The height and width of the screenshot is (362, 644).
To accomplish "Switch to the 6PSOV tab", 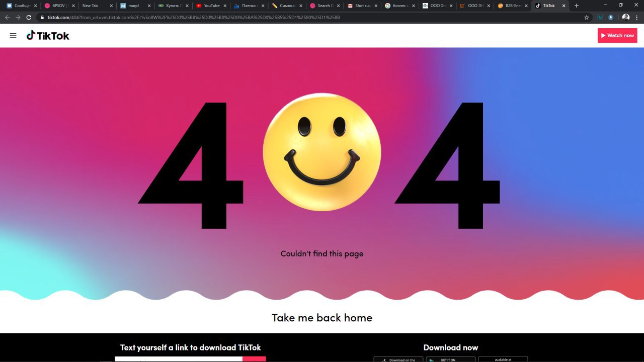I will (59, 6).
